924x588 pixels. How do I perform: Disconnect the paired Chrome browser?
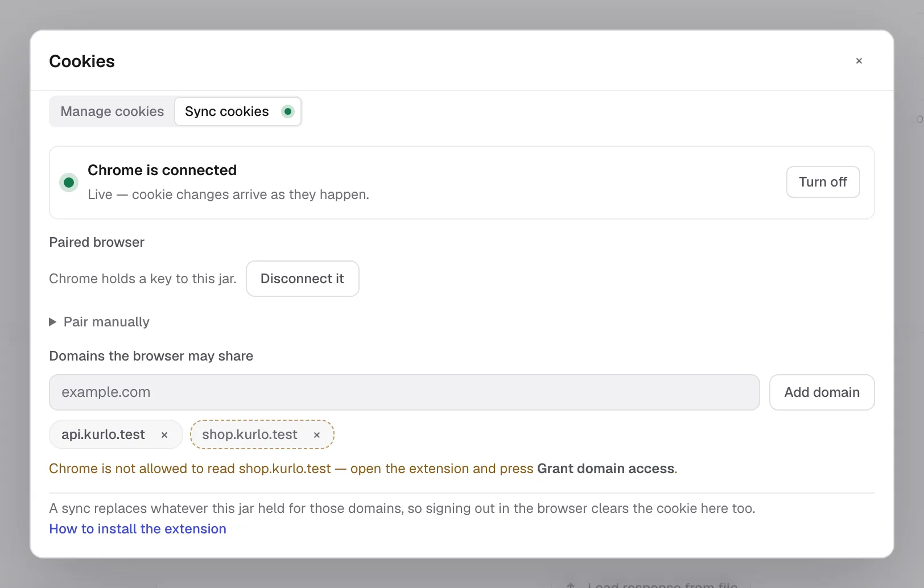[x=302, y=279]
